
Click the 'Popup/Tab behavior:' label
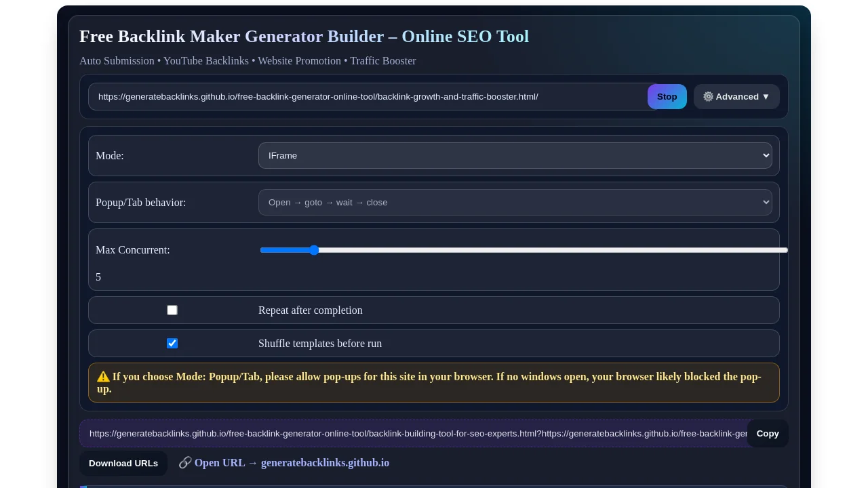pyautogui.click(x=140, y=202)
